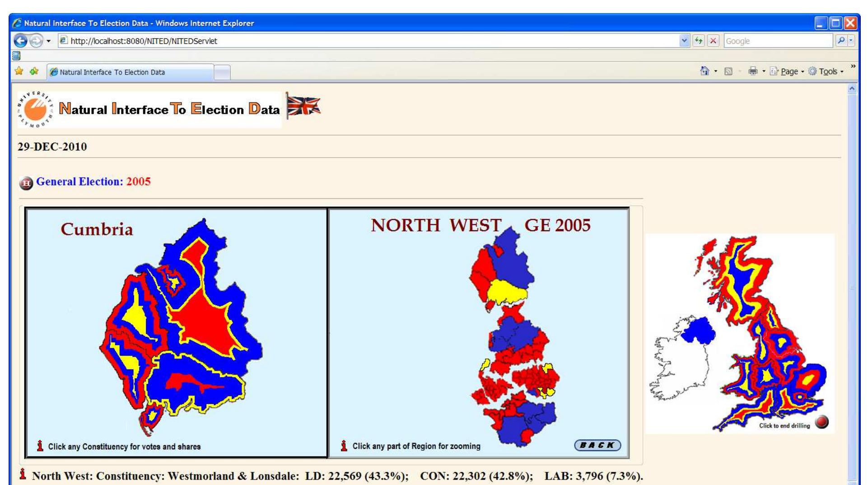This screenshot has width=868, height=485.
Task: Open the search provider dropdown arrow
Action: pyautogui.click(x=851, y=41)
